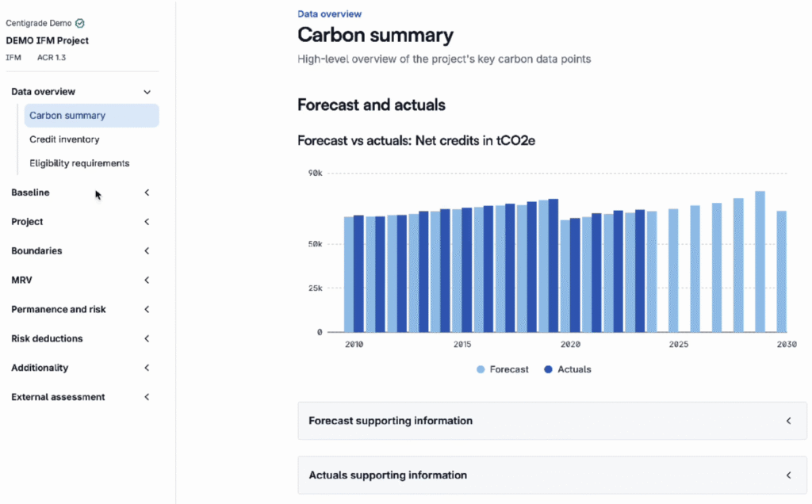Click the Data overview breadcrumb link
The height and width of the screenshot is (504, 812).
click(329, 13)
